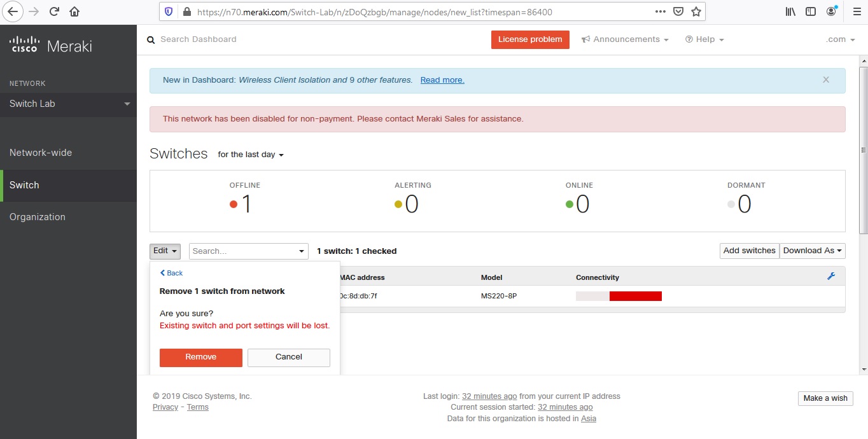Open page actions three-dot menu
The height and width of the screenshot is (439, 868).
tap(661, 11)
